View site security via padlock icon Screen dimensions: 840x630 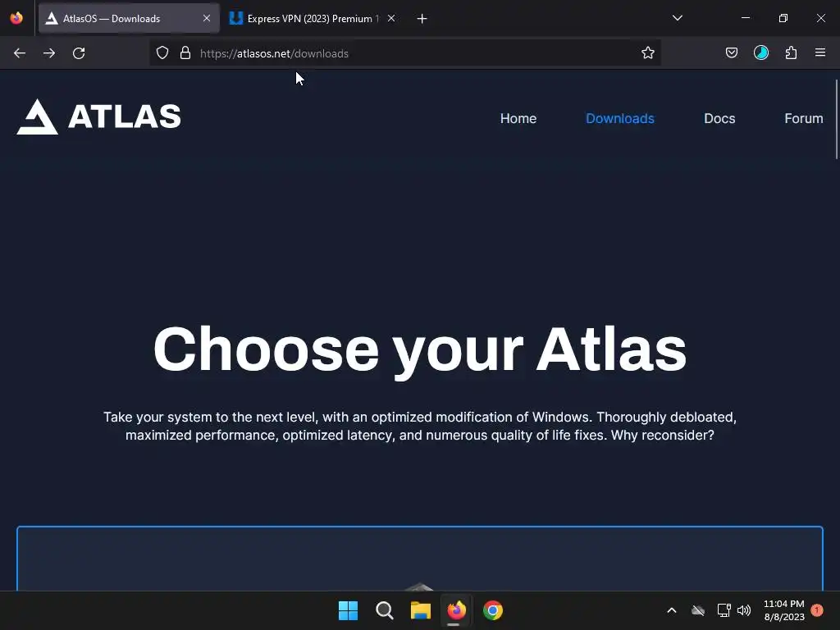[x=185, y=53]
